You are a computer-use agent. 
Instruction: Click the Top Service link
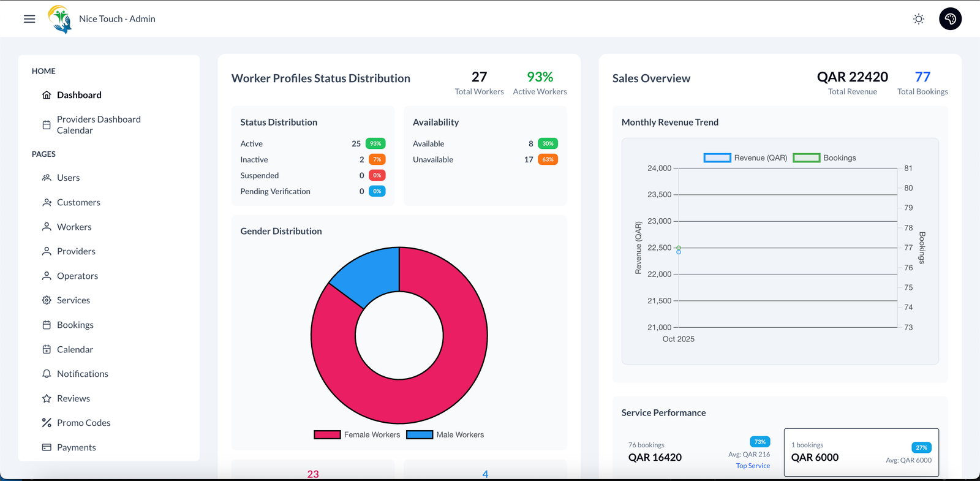click(x=753, y=466)
